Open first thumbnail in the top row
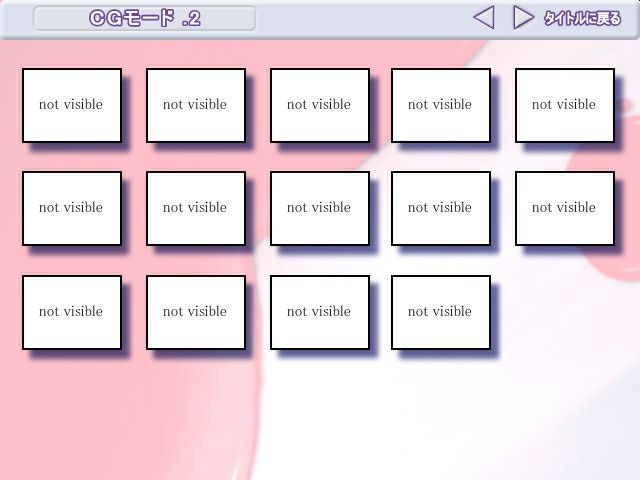 coord(72,105)
